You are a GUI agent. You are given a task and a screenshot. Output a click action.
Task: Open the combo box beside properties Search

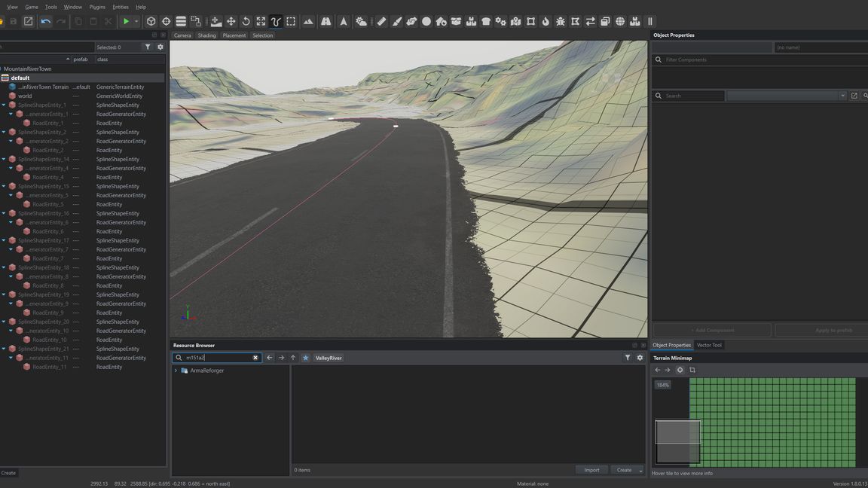pos(787,96)
